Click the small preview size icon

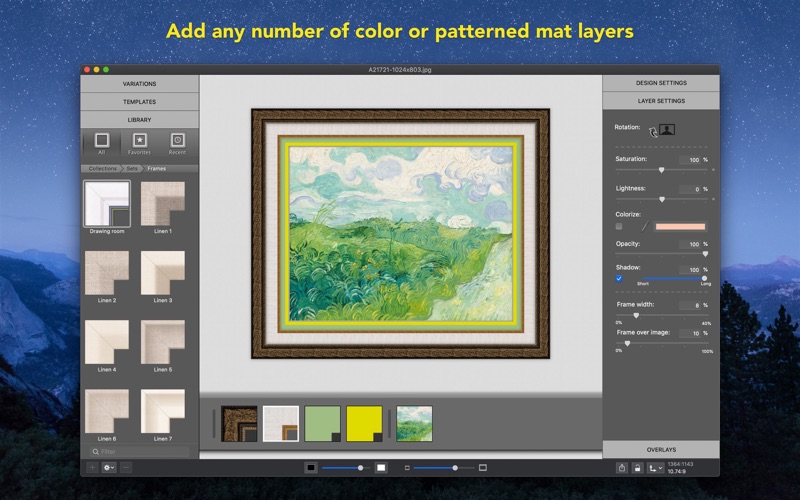tap(407, 468)
